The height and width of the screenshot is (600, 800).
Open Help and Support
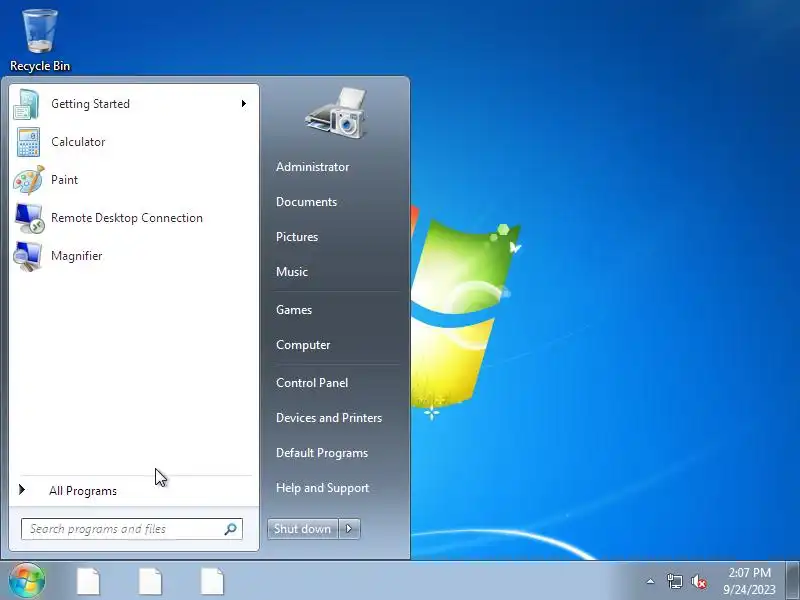click(322, 488)
